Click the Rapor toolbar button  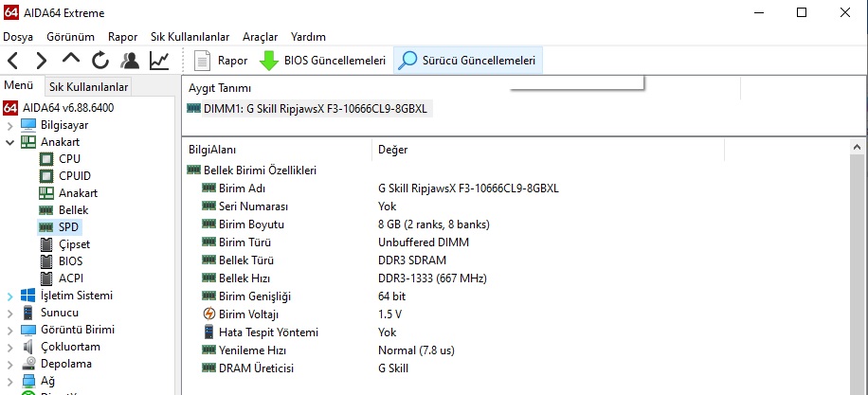221,61
